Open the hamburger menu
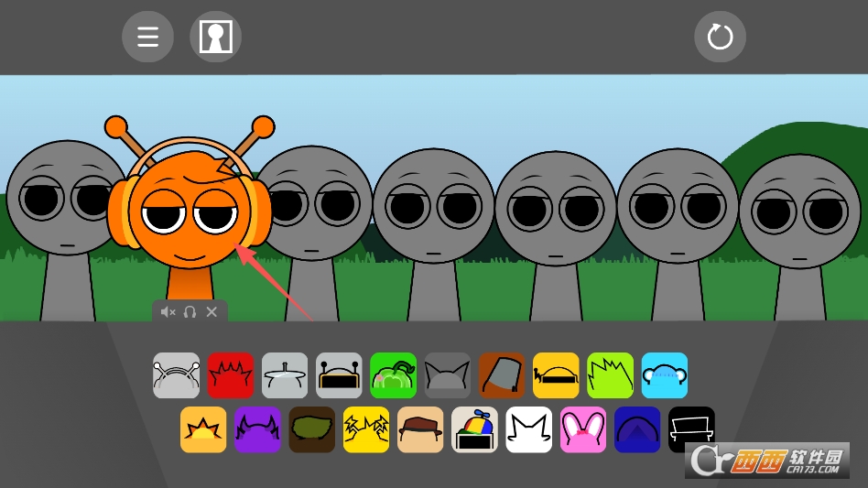The height and width of the screenshot is (488, 868). point(147,37)
